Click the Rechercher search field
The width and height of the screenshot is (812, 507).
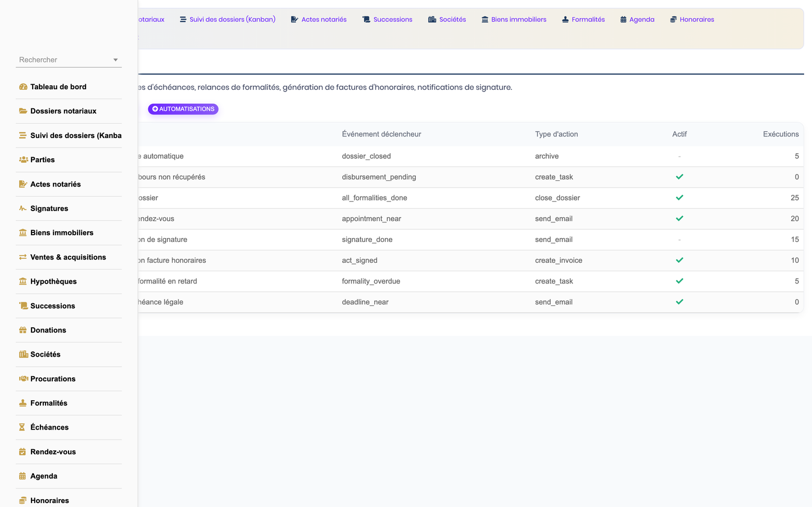pos(69,60)
